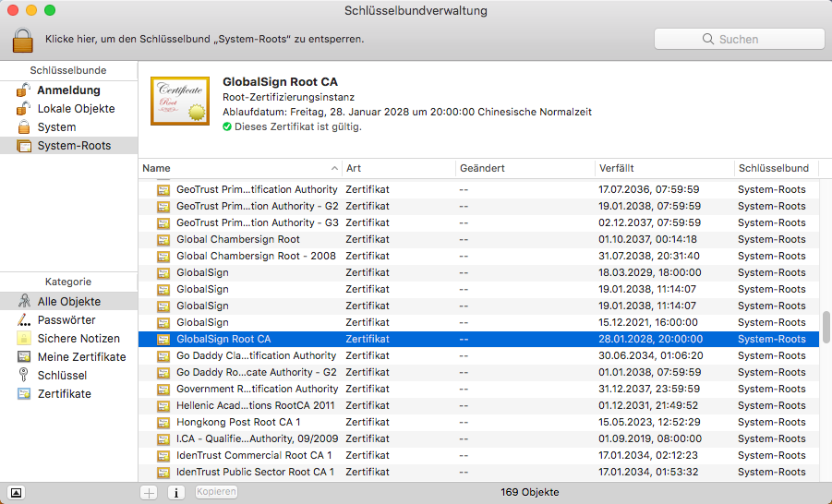Sort list by Schlüsselbund column

coord(777,168)
